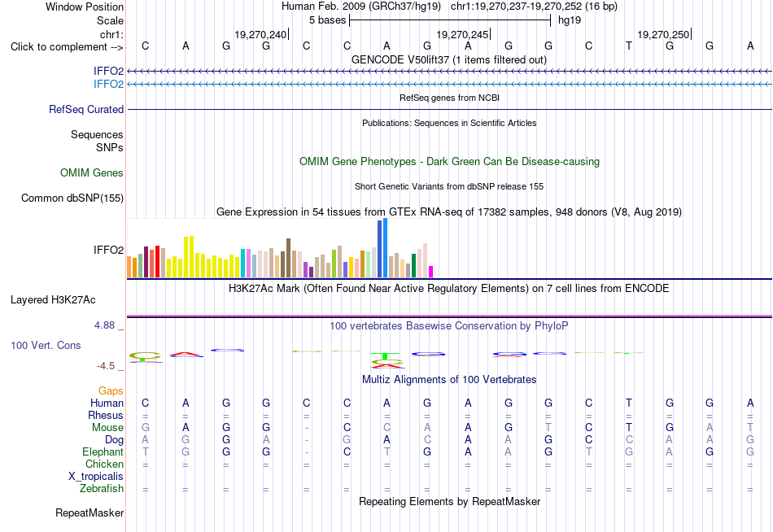
Task: Click the OMIM Gene Phenotypes track title
Action: [449, 161]
